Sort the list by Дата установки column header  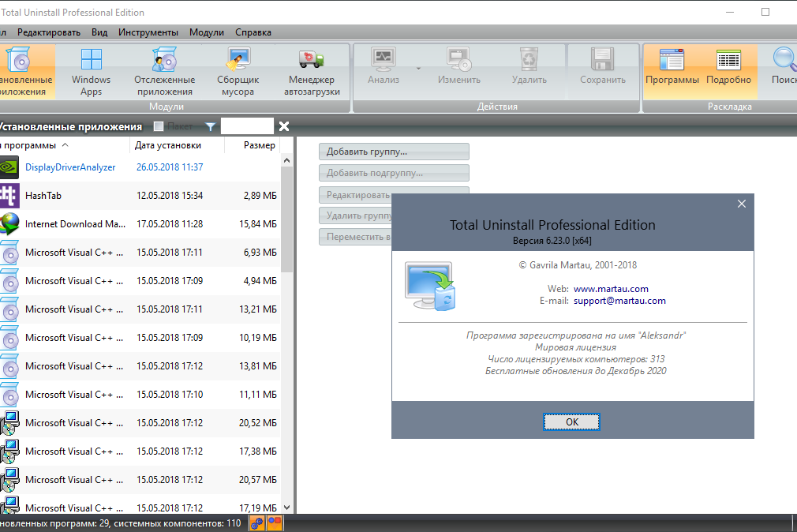(177, 145)
